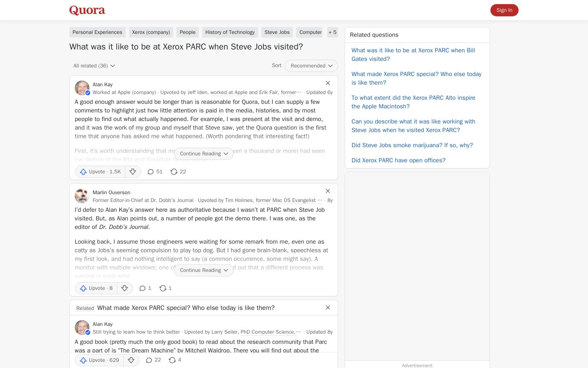The height and width of the screenshot is (368, 588).
Task: Open the Xerox (company) topic
Action: coord(151,32)
